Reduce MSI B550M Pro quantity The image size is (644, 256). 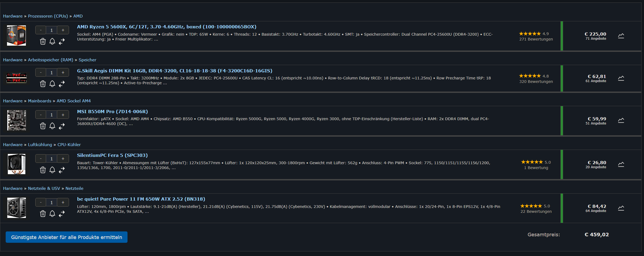(x=41, y=114)
